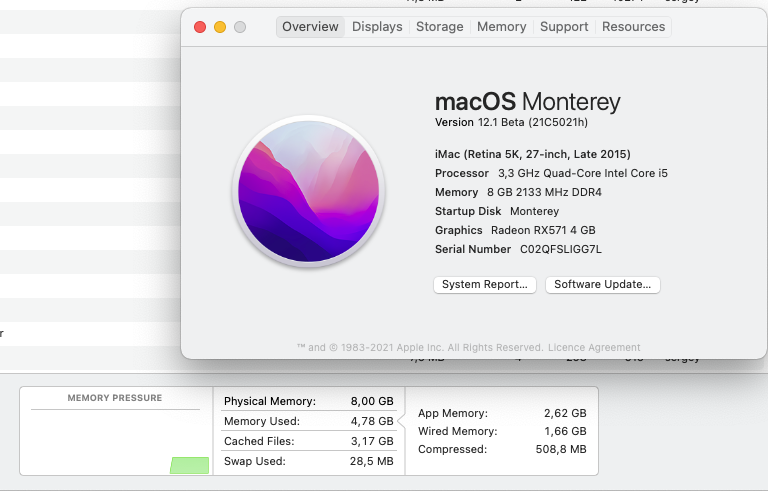Click the MEMORY PRESSURE heading
768x491 pixels.
[x=115, y=398]
